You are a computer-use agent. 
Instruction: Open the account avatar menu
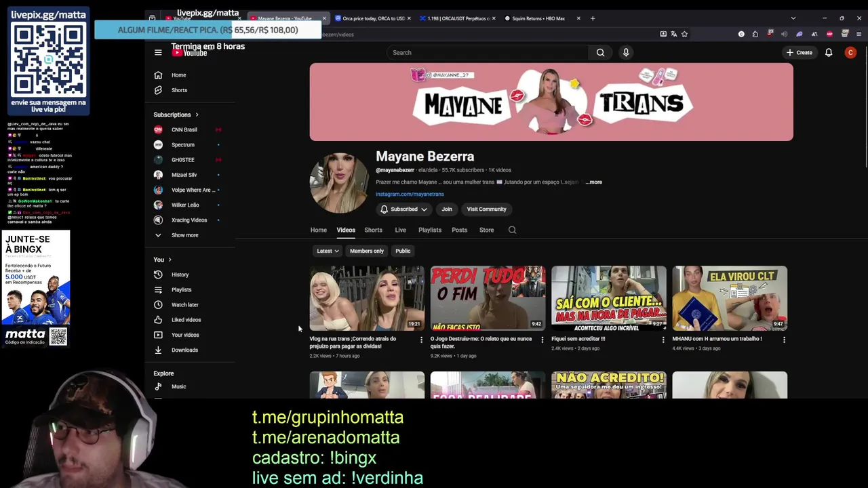click(850, 52)
